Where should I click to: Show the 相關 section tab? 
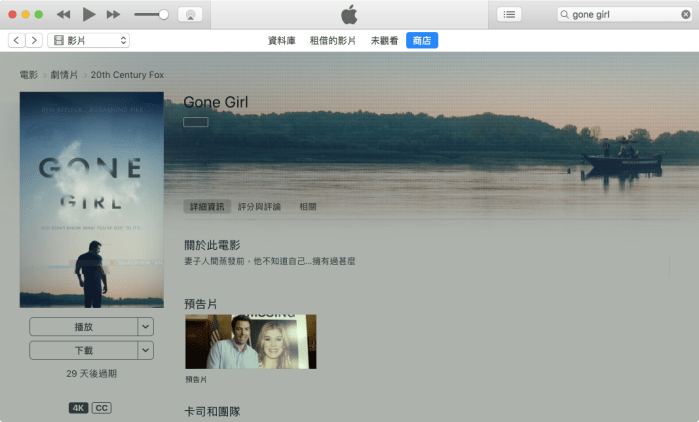308,207
